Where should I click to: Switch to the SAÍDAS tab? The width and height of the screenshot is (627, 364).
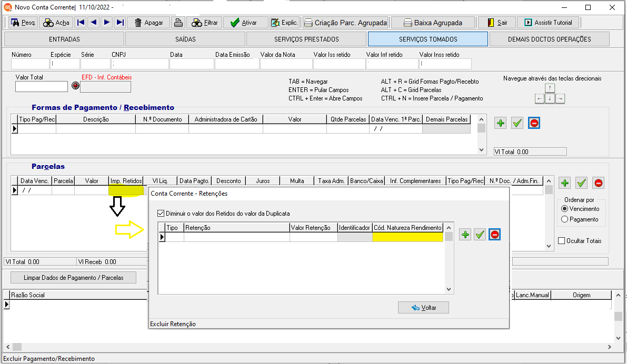click(x=185, y=39)
